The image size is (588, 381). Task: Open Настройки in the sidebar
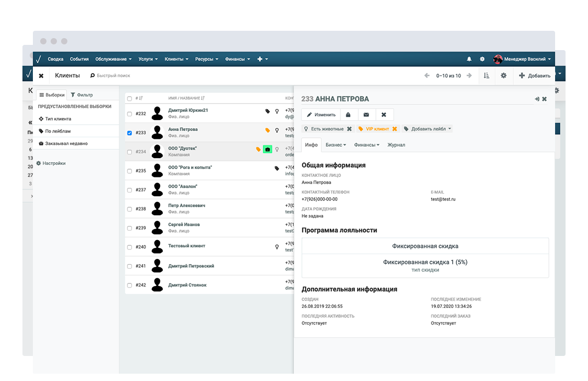(51, 163)
